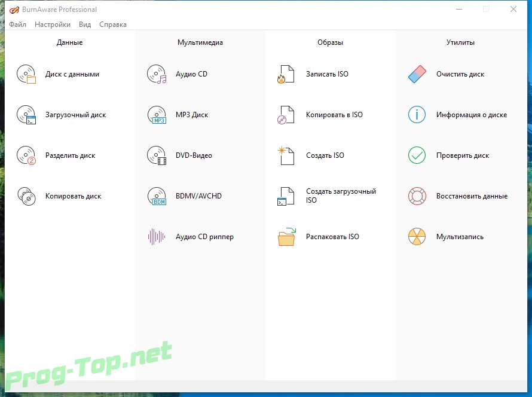The height and width of the screenshot is (397, 532).
Task: Click the bootable ISO icon with terminal
Action: (286, 196)
